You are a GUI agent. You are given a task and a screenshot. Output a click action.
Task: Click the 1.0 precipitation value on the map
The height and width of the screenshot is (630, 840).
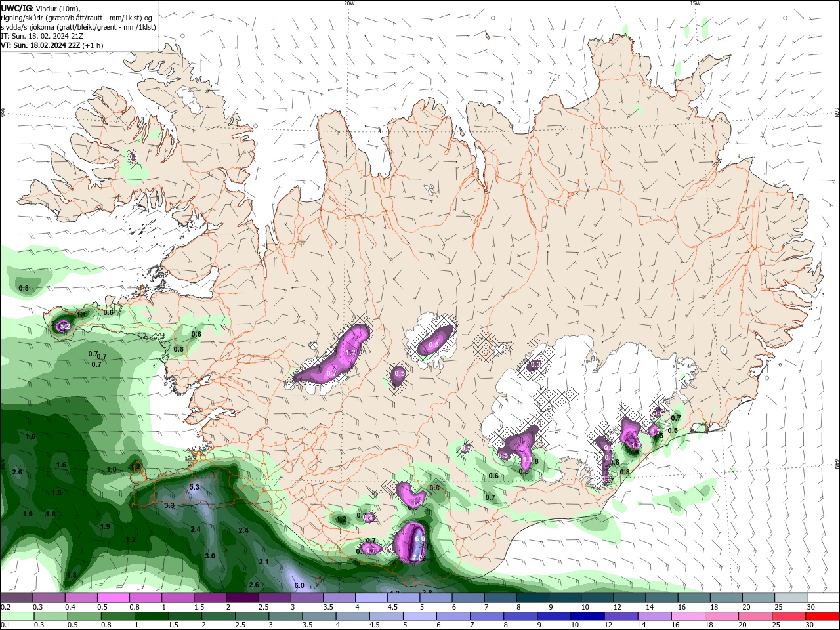click(112, 469)
